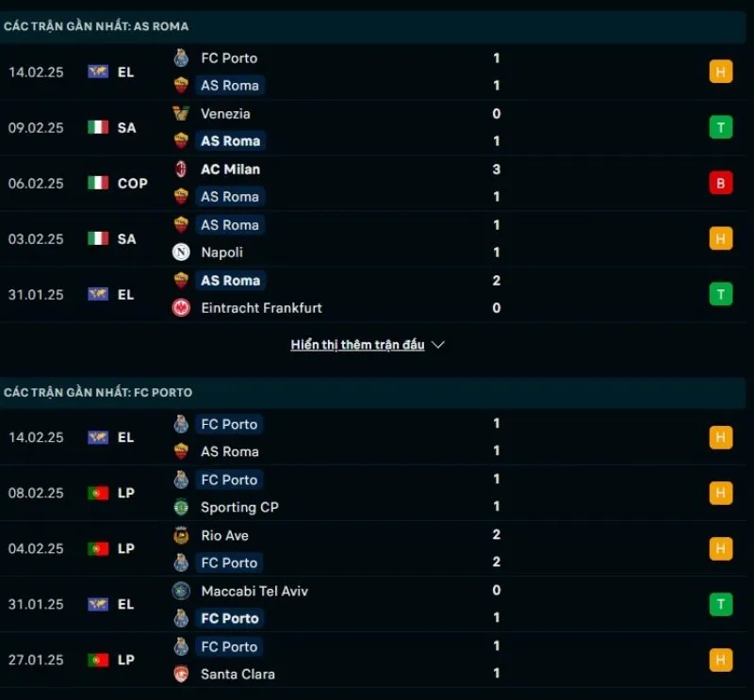
Task: Open the Rio Ave vs FC Porto match row
Action: point(377,548)
